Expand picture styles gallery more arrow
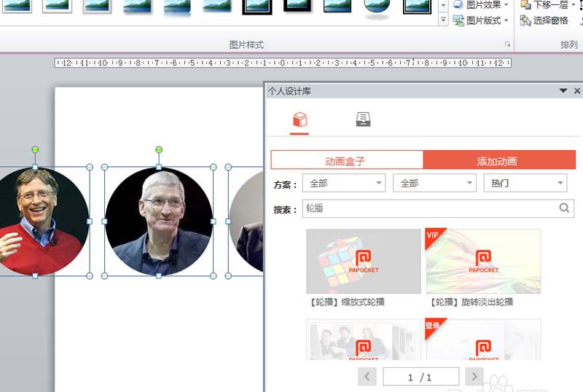Viewport: 583px width, 392px height. tap(443, 20)
